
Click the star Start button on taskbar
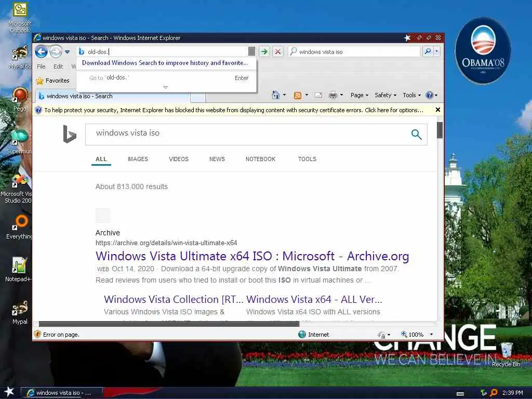[x=9, y=392]
